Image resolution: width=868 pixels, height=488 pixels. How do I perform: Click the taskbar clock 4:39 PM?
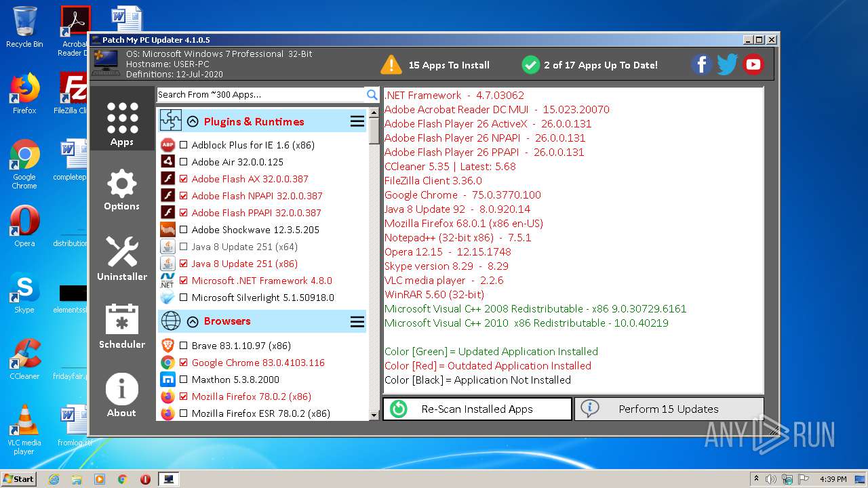[x=833, y=479]
